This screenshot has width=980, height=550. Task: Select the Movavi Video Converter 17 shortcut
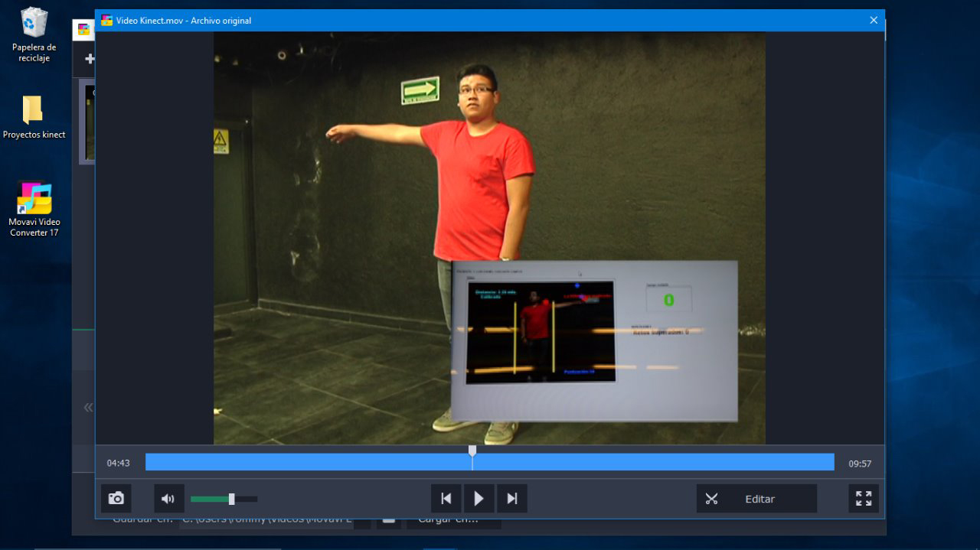tap(34, 208)
